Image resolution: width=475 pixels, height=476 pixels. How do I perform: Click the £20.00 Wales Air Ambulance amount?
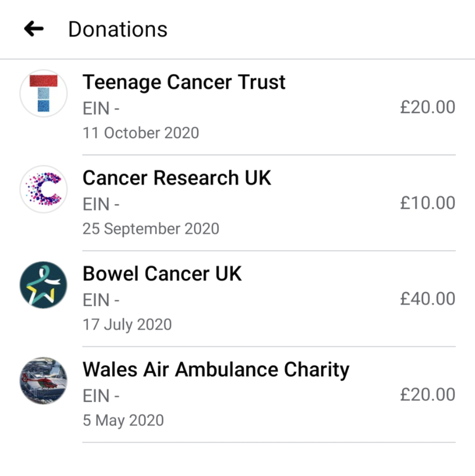coord(427,394)
